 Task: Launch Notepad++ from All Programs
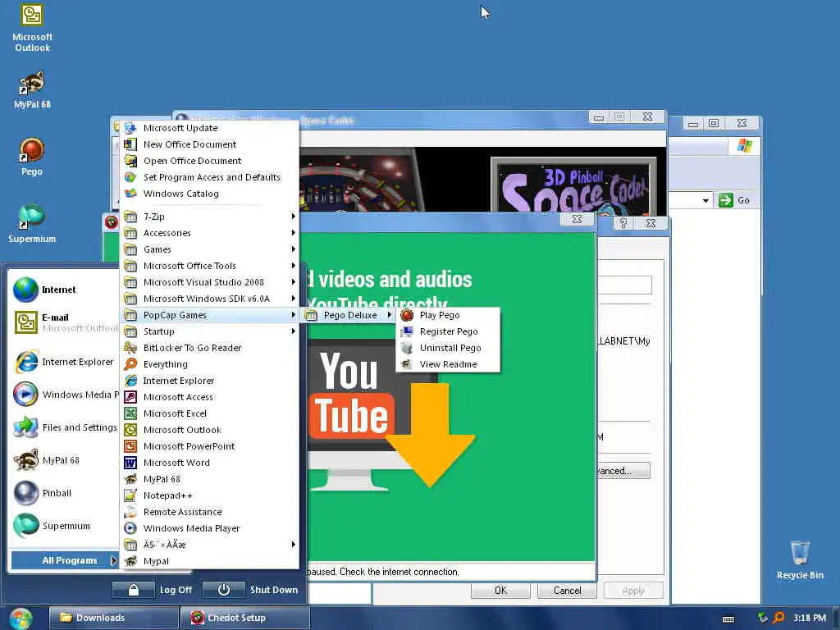pyautogui.click(x=209, y=495)
